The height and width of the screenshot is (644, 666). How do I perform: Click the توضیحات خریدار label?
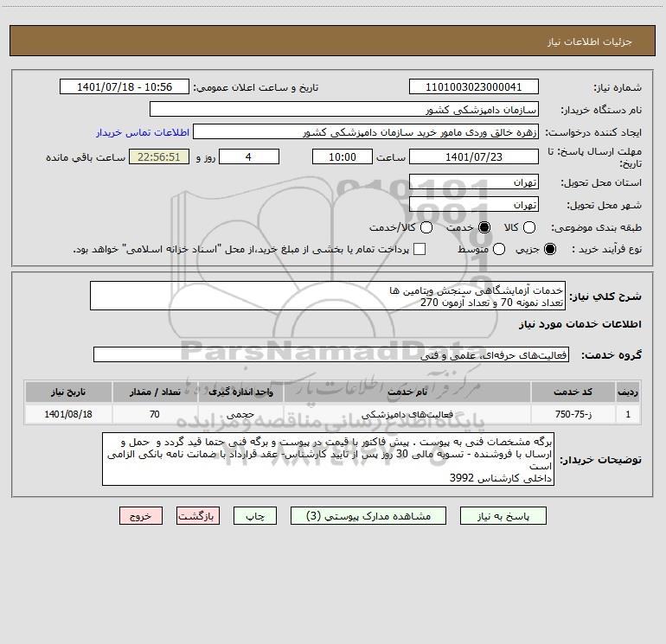(600, 460)
